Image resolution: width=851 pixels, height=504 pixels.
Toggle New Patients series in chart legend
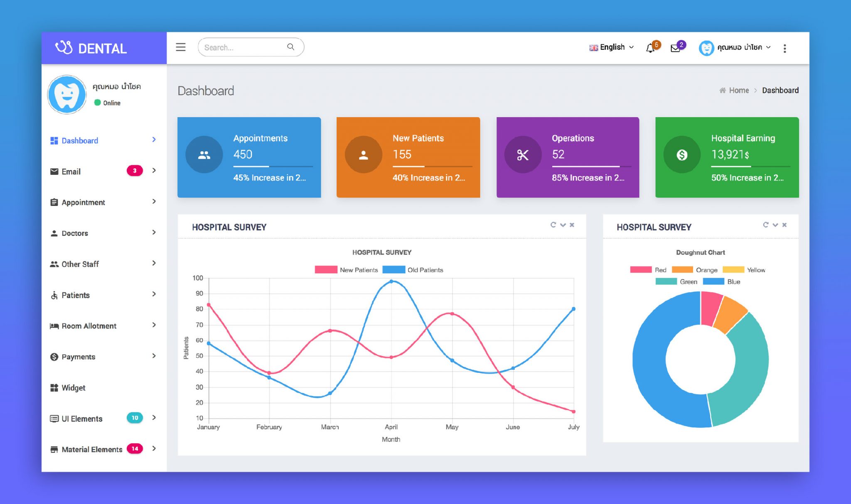pyautogui.click(x=347, y=270)
